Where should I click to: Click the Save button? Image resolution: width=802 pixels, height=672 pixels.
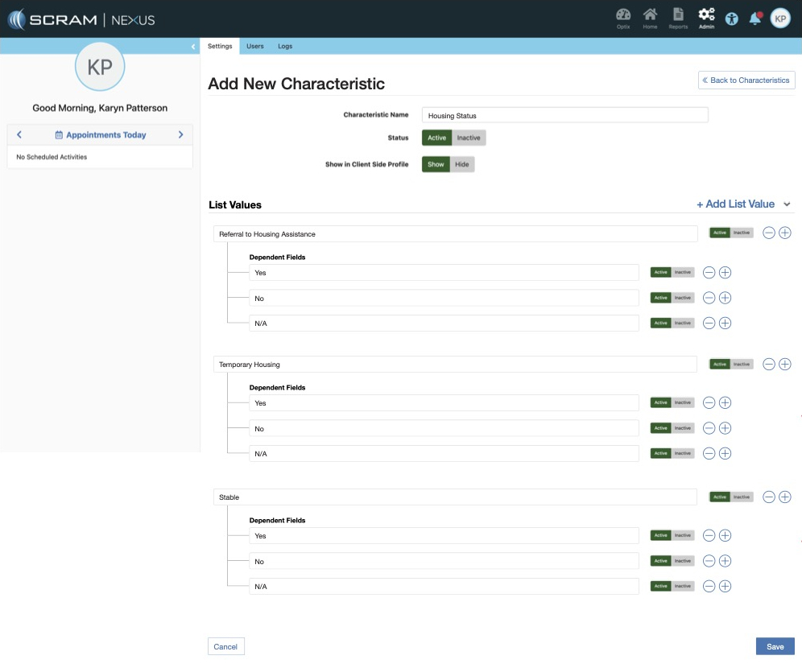point(775,646)
